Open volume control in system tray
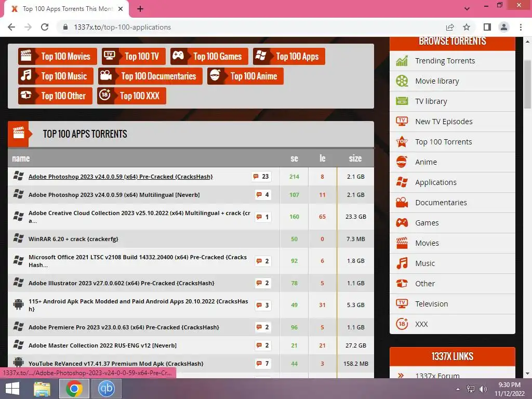The height and width of the screenshot is (399, 532). click(x=483, y=389)
